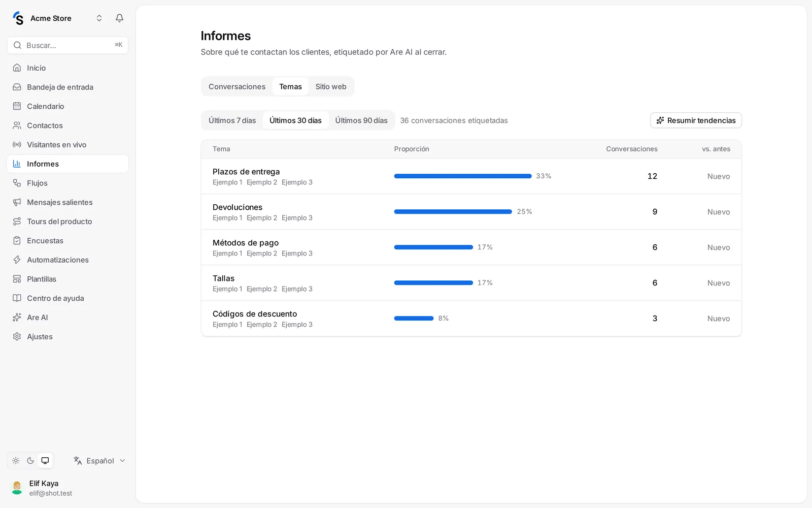The image size is (812, 508).
Task: Switch to the Conversaciones tab
Action: click(x=237, y=86)
